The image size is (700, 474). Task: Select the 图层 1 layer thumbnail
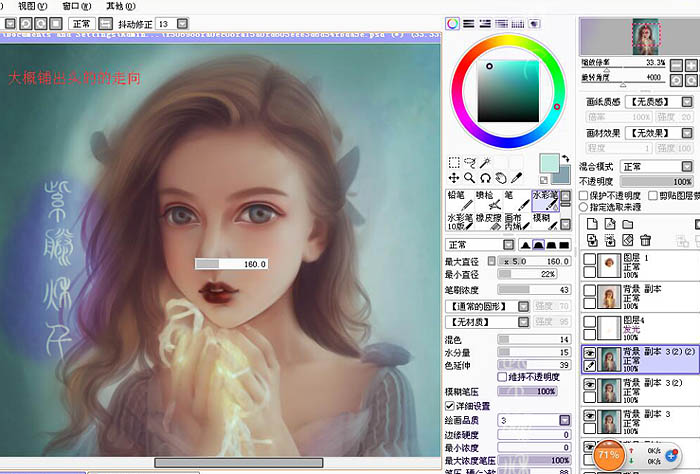609,266
